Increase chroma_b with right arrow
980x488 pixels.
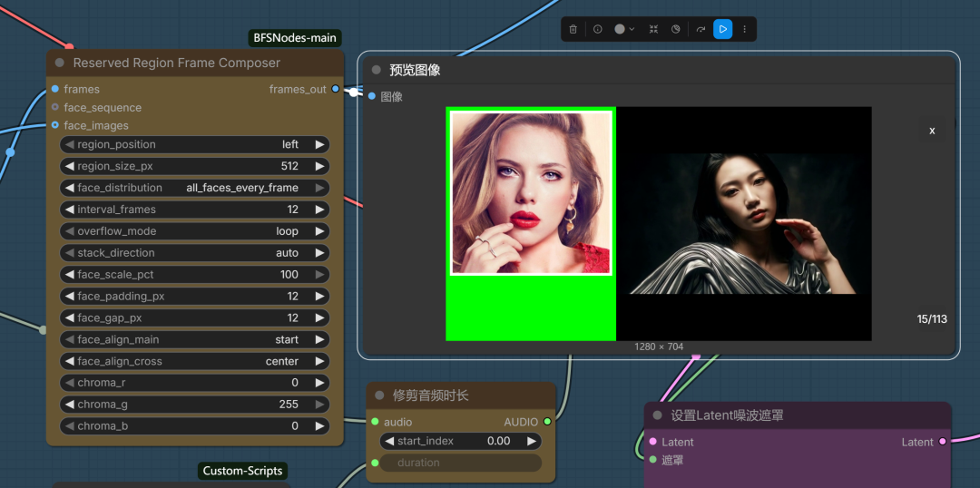(320, 426)
